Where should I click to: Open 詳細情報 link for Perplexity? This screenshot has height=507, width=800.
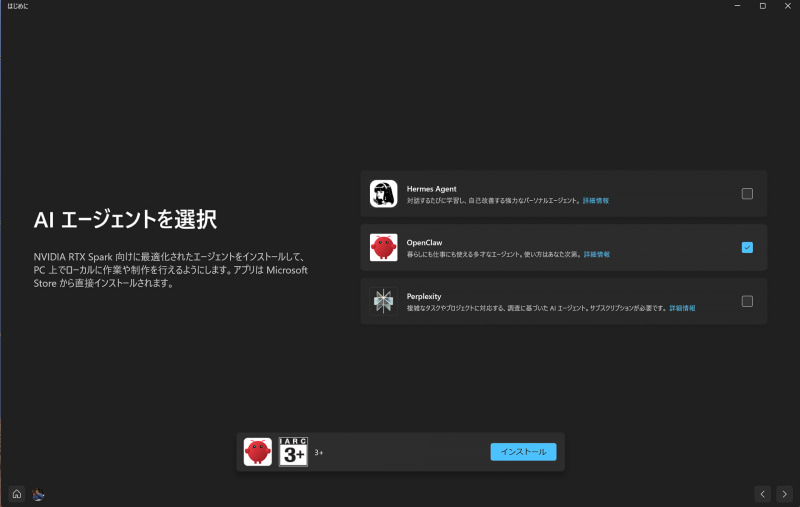tap(682, 308)
